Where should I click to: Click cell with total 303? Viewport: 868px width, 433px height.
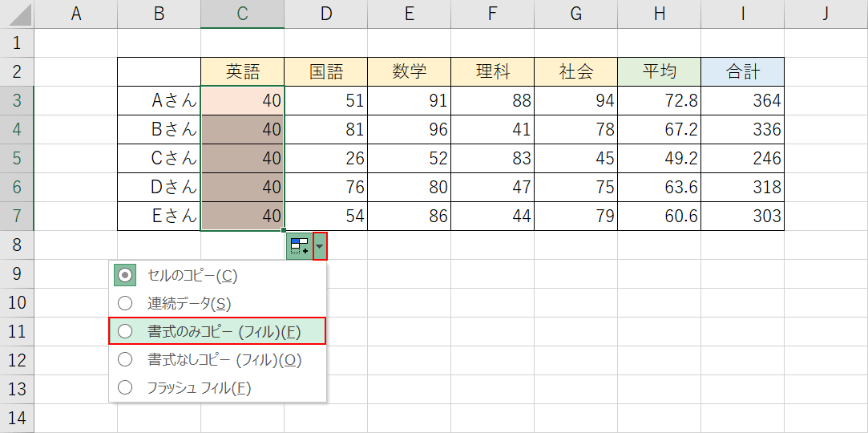pyautogui.click(x=742, y=216)
